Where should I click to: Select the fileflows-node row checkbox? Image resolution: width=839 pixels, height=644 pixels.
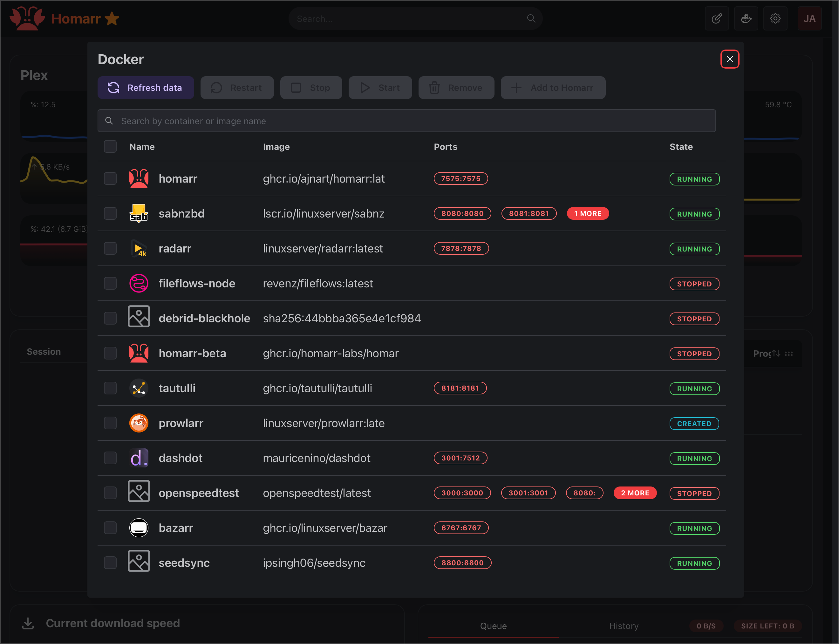110,283
